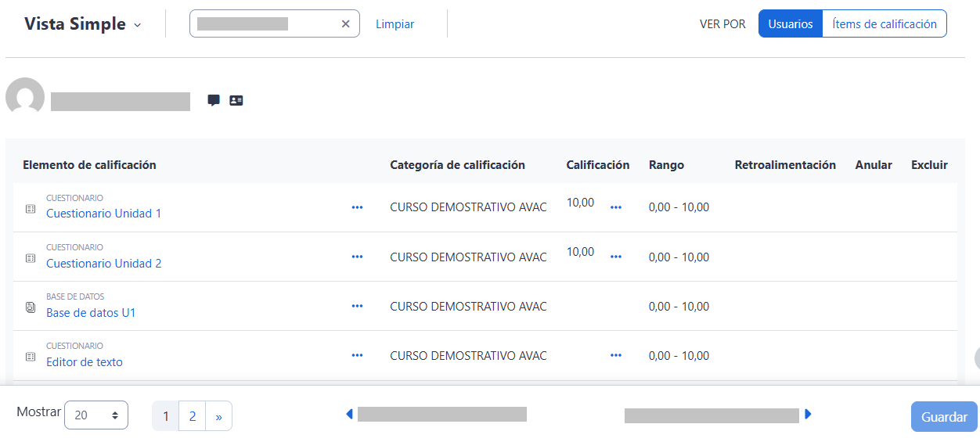
Task: Click the Guardar button
Action: click(x=944, y=417)
